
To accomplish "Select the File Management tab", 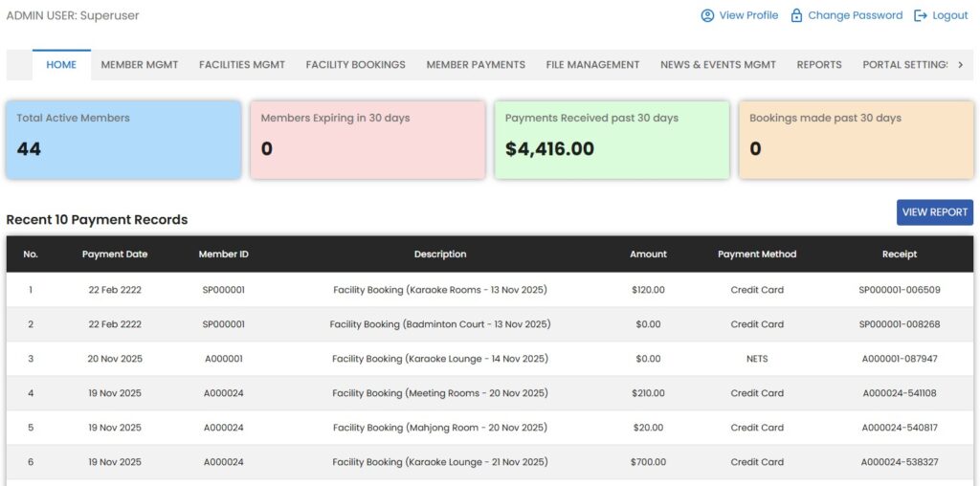I will coord(592,65).
